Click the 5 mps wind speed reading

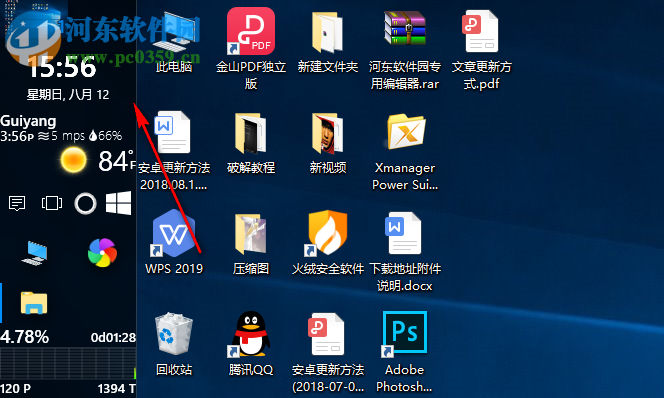pos(62,136)
